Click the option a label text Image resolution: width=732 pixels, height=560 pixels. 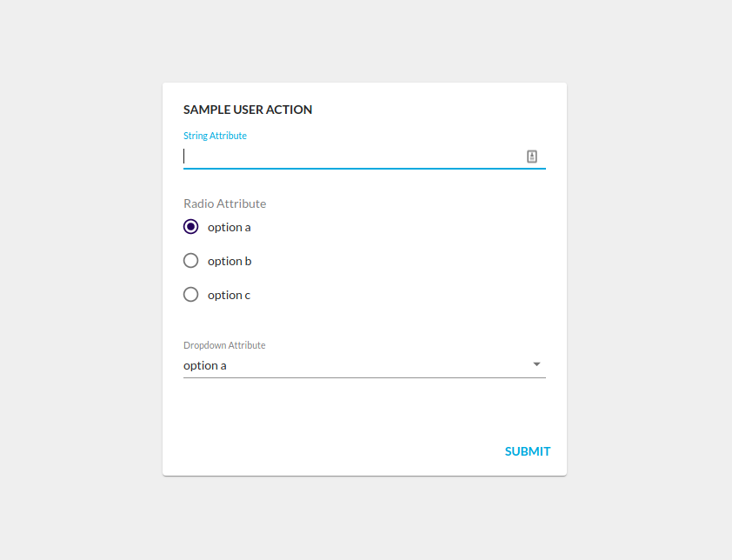(x=229, y=226)
